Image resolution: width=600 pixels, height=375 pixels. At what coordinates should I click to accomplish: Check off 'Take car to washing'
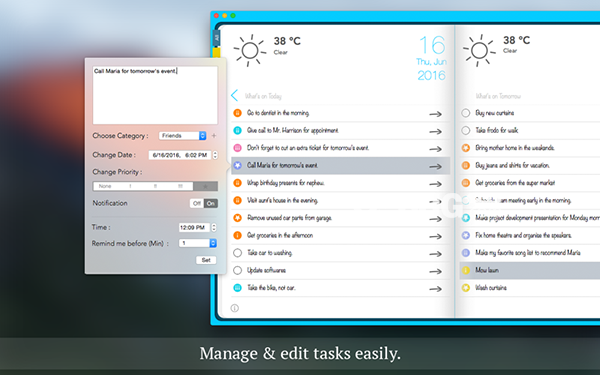[237, 253]
